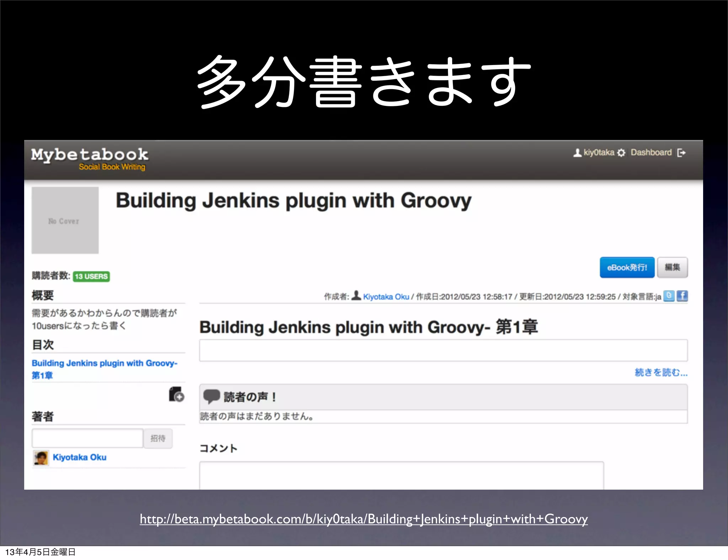This screenshot has height=560, width=728.
Task: Click the 概要 section heading
Action: (x=43, y=295)
